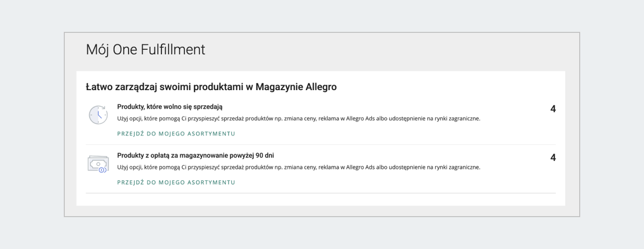Click the 'Mój One Fulfillment' title
Viewport: 644px width, 249px height.
tap(145, 50)
